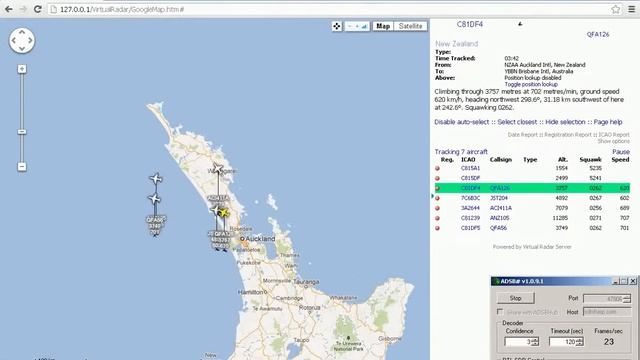Click the browser forward arrow

tap(23, 9)
